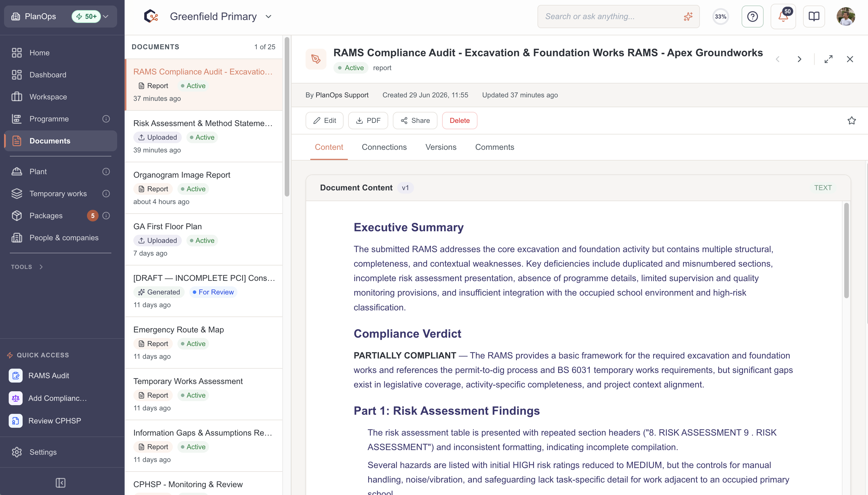Open Organogram Image Report document
Screen dimensions: 868x495
[x=204, y=188]
